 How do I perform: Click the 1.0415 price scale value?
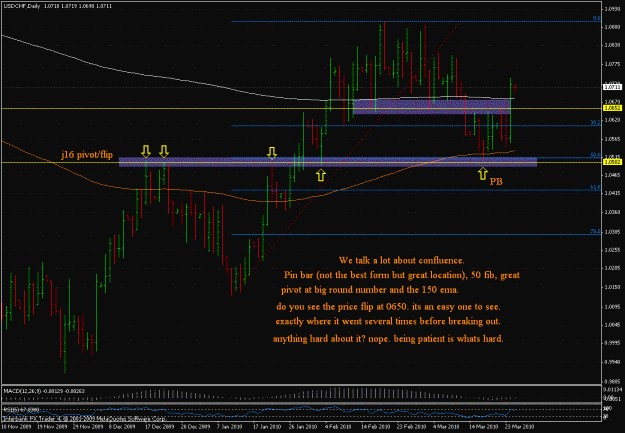613,193
